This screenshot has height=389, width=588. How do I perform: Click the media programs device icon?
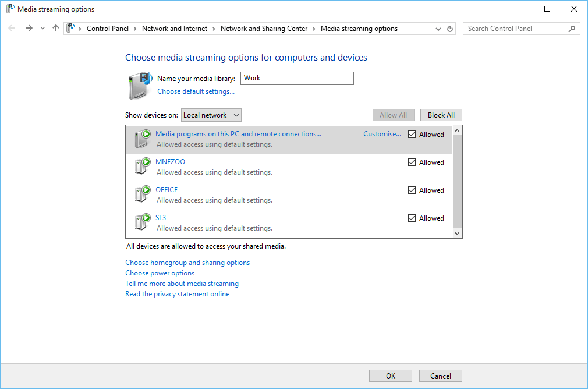click(x=143, y=139)
